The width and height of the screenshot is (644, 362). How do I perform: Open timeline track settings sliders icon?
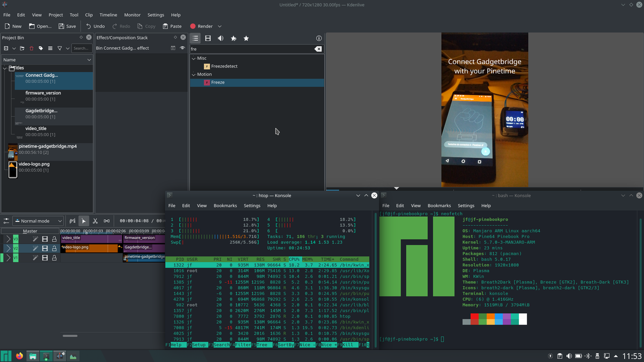click(x=6, y=221)
